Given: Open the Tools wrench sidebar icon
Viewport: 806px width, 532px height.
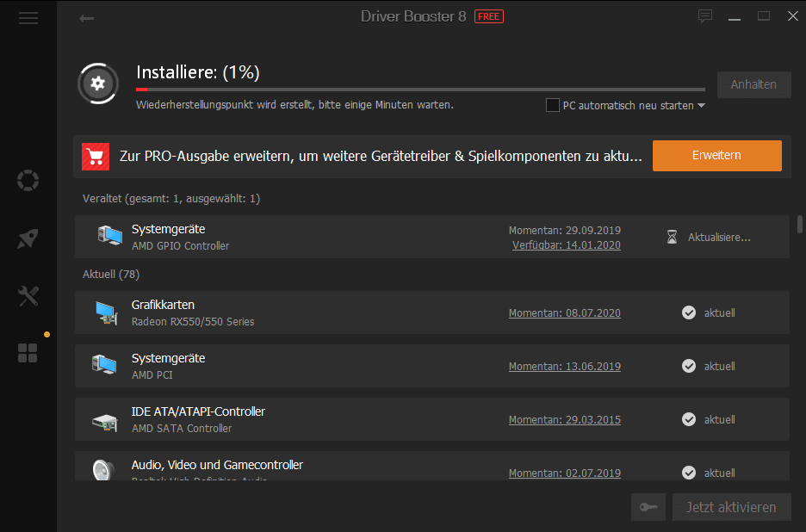Looking at the screenshot, I should coord(28,296).
